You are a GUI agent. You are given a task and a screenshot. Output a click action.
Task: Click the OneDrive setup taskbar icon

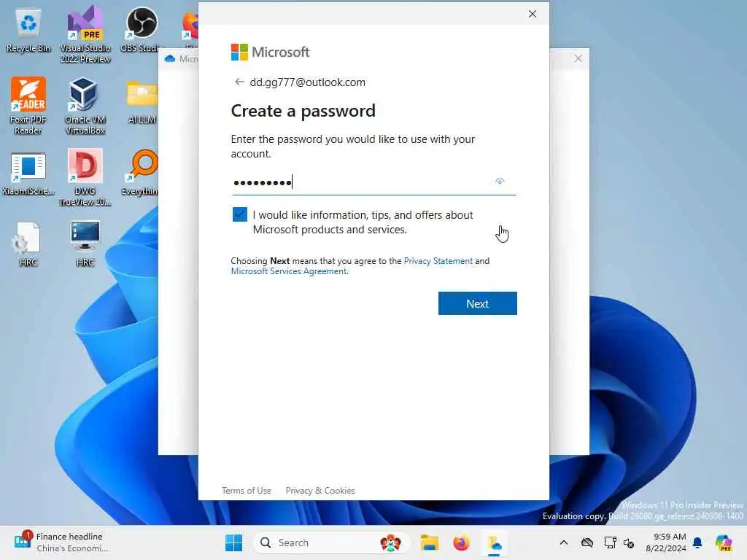pyautogui.click(x=494, y=543)
